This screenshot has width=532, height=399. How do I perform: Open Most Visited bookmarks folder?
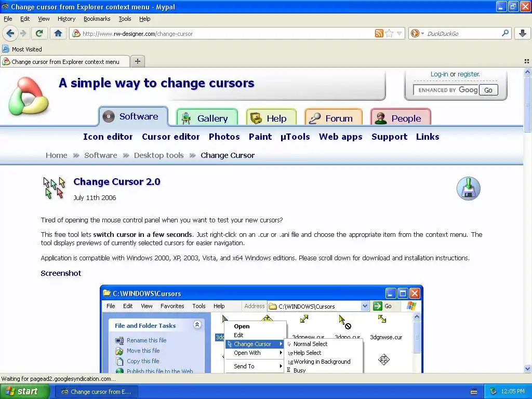tap(22, 49)
